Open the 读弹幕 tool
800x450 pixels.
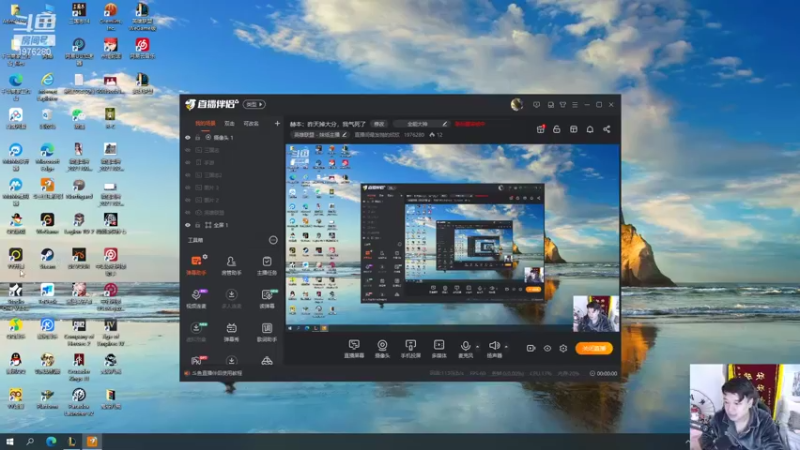click(x=266, y=298)
